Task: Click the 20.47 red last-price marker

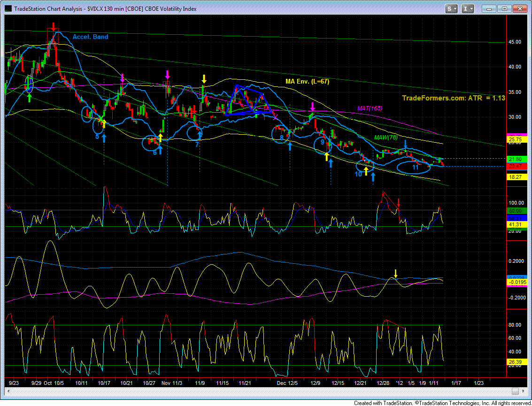Action: click(x=517, y=166)
